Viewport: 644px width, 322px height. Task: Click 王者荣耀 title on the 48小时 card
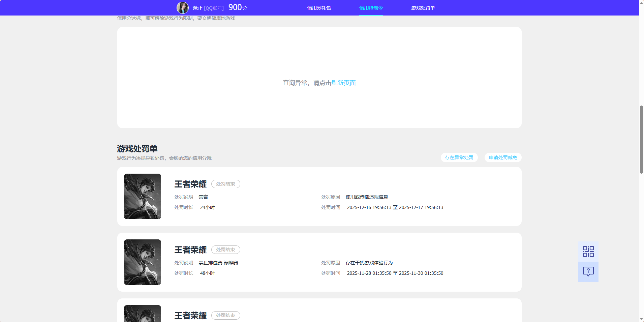[190, 250]
